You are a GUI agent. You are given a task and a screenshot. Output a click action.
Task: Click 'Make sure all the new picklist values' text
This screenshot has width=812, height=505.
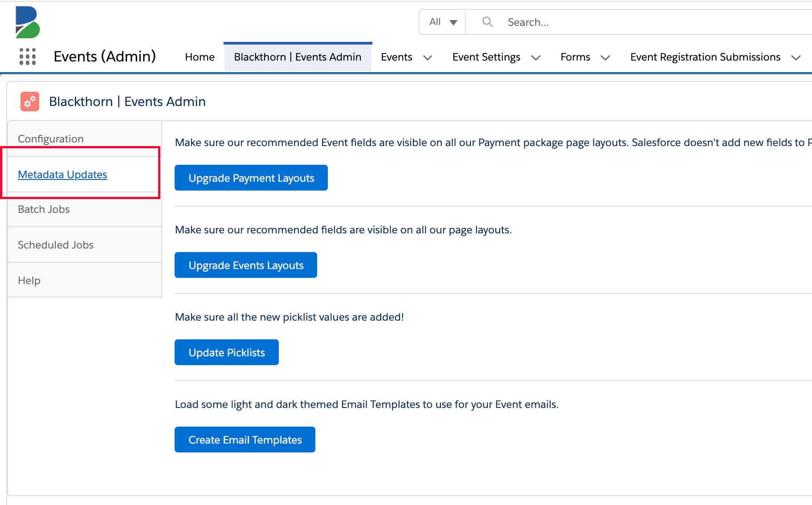290,317
